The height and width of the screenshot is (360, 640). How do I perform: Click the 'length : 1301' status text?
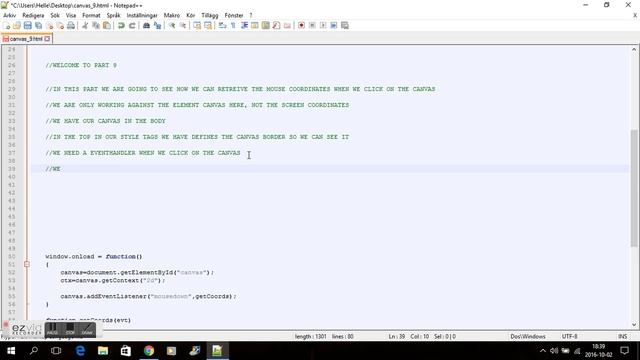point(310,336)
